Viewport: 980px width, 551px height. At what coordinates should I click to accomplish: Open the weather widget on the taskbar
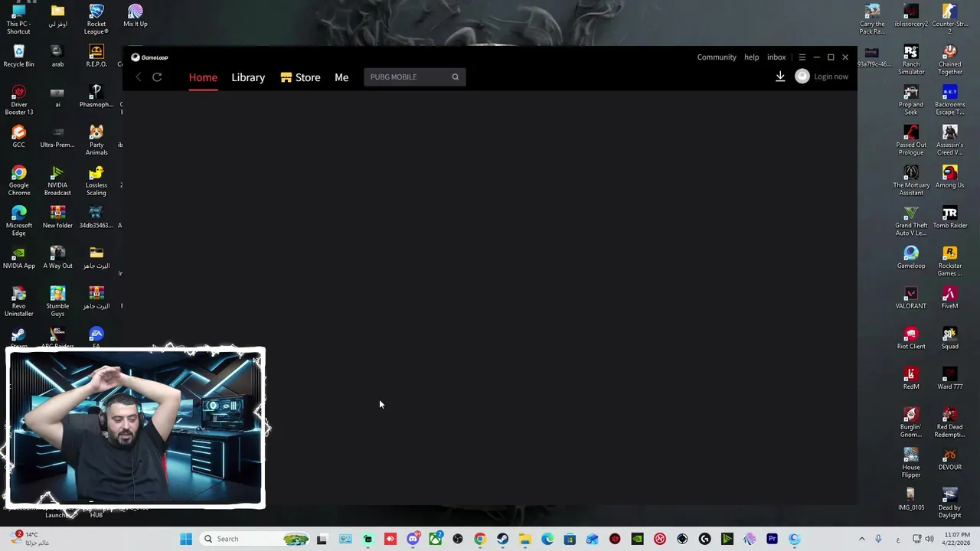29,539
